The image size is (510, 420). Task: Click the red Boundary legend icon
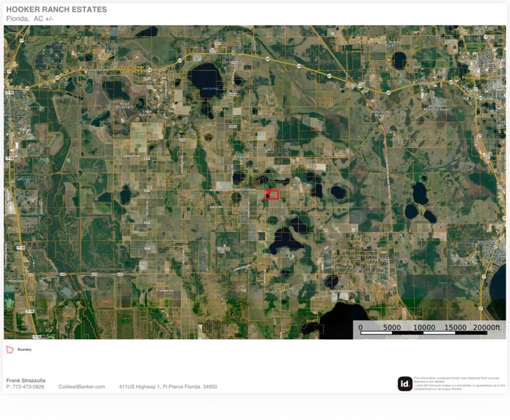pyautogui.click(x=10, y=349)
